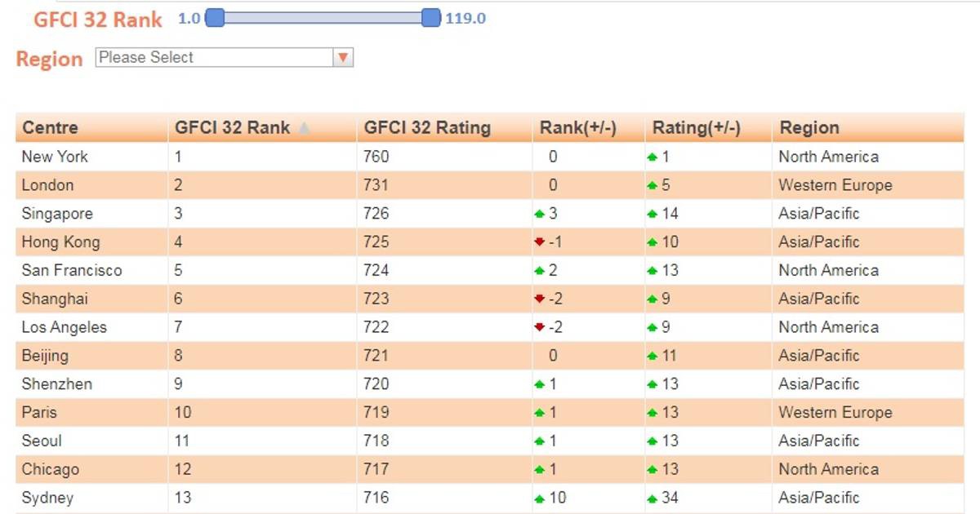The image size is (980, 514).
Task: Open the Region dropdown 'Please Select'
Action: pyautogui.click(x=225, y=57)
